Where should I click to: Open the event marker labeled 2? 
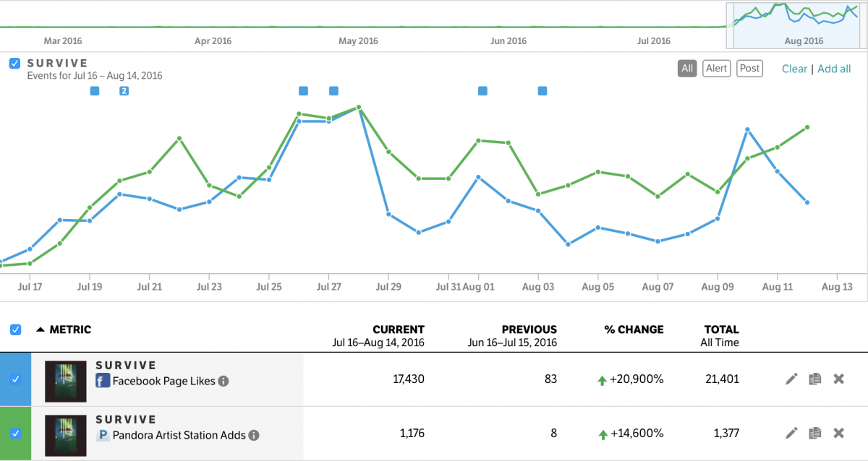click(x=124, y=90)
